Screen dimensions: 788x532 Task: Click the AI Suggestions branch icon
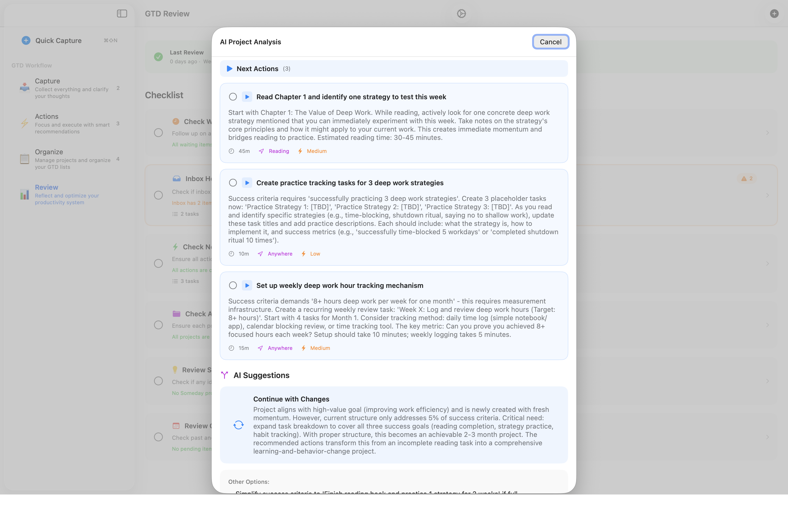(x=224, y=375)
